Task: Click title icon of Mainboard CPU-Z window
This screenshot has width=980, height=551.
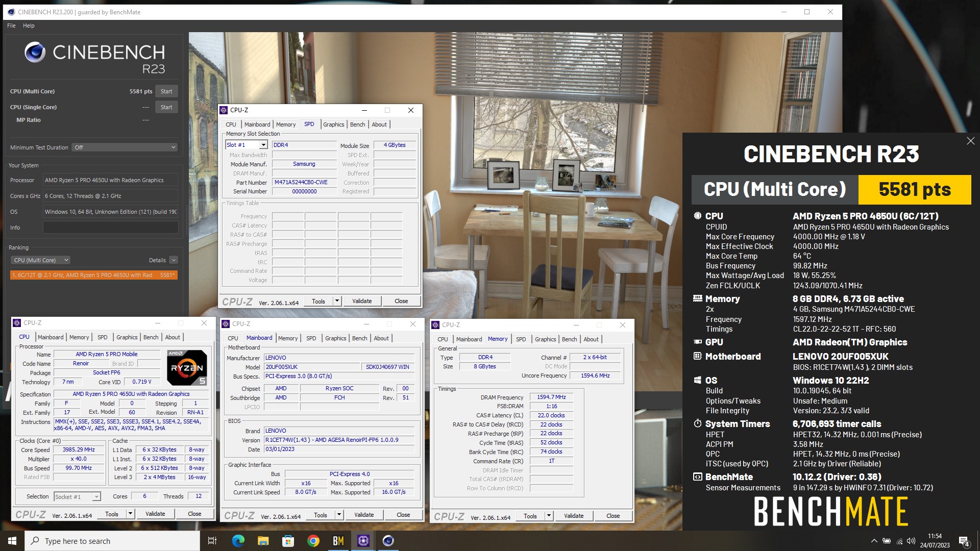Action: pyautogui.click(x=226, y=323)
